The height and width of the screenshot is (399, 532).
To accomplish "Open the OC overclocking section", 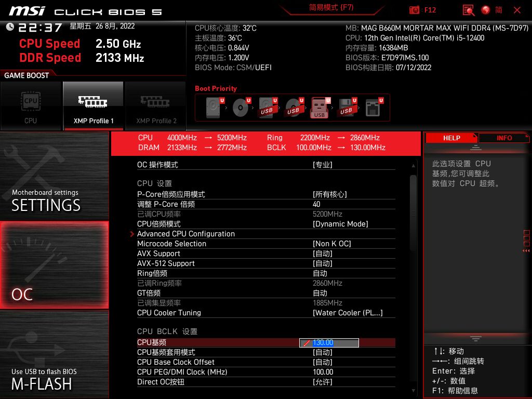I will tap(54, 265).
